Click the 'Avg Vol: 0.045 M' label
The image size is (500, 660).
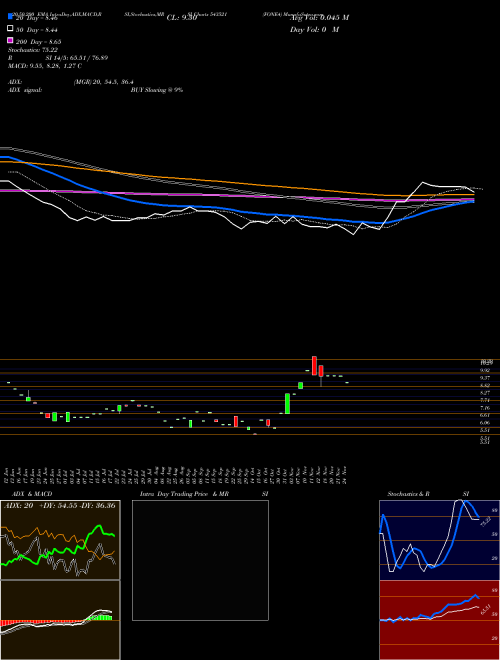pos(319,18)
